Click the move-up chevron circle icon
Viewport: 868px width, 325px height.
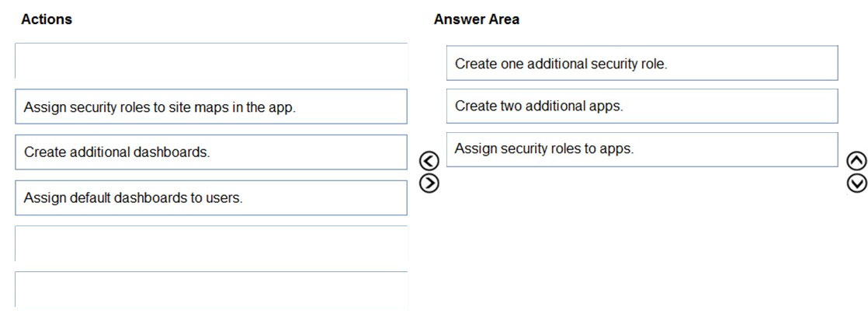856,162
